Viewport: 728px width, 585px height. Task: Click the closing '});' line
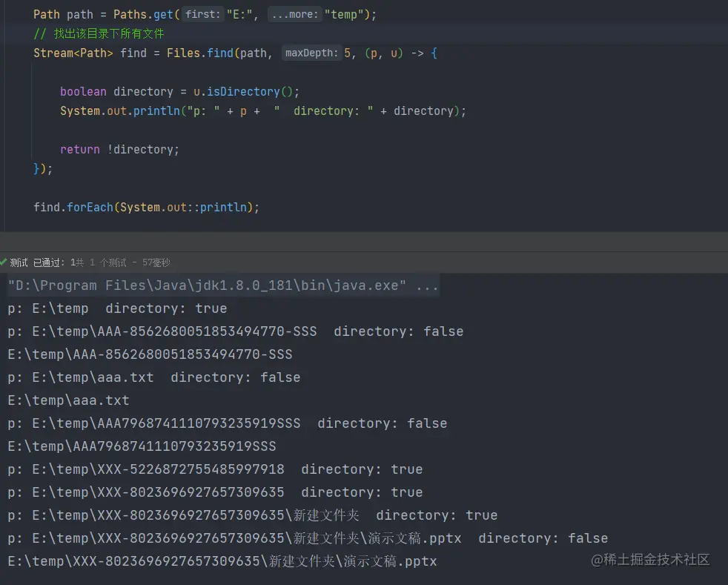[x=43, y=168]
